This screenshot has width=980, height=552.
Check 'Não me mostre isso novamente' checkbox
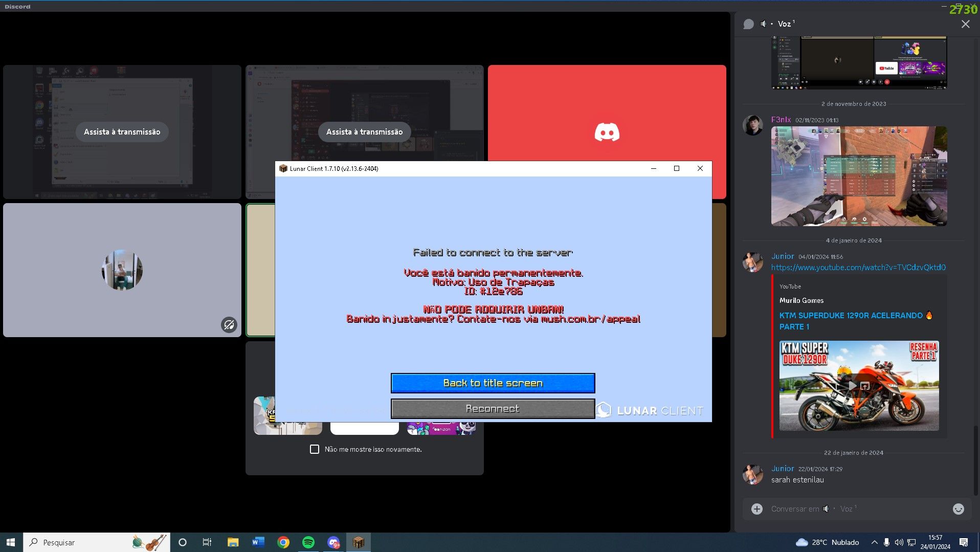tap(315, 449)
